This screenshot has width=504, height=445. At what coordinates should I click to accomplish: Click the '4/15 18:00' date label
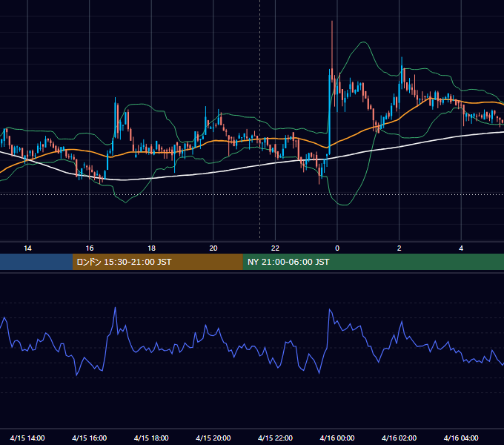point(151,438)
